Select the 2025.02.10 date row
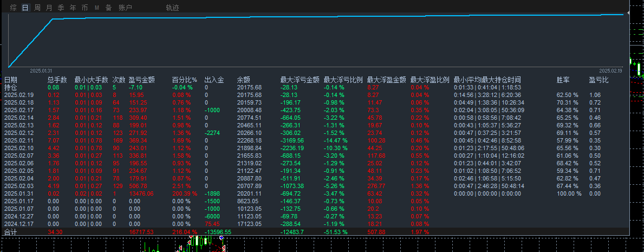 coord(19,148)
